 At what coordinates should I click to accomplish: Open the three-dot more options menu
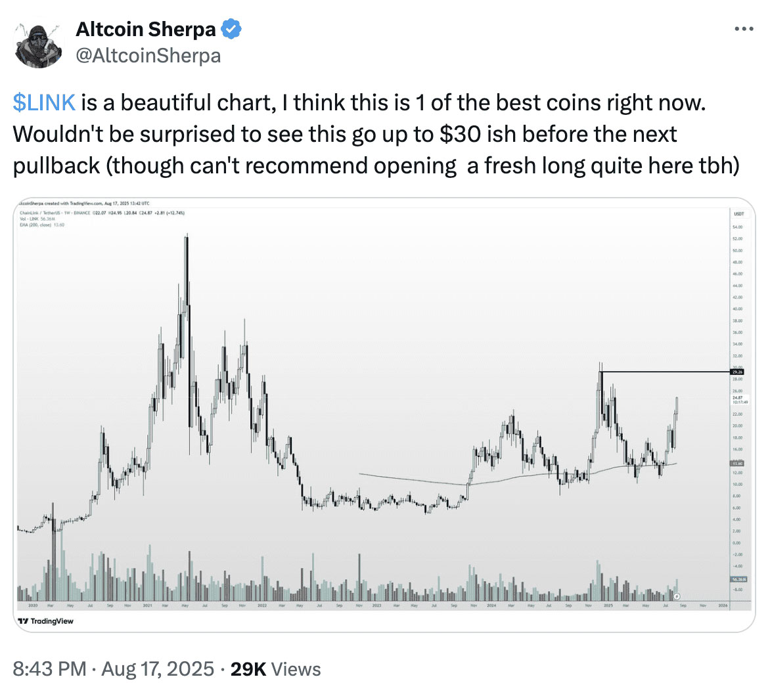coord(743,29)
